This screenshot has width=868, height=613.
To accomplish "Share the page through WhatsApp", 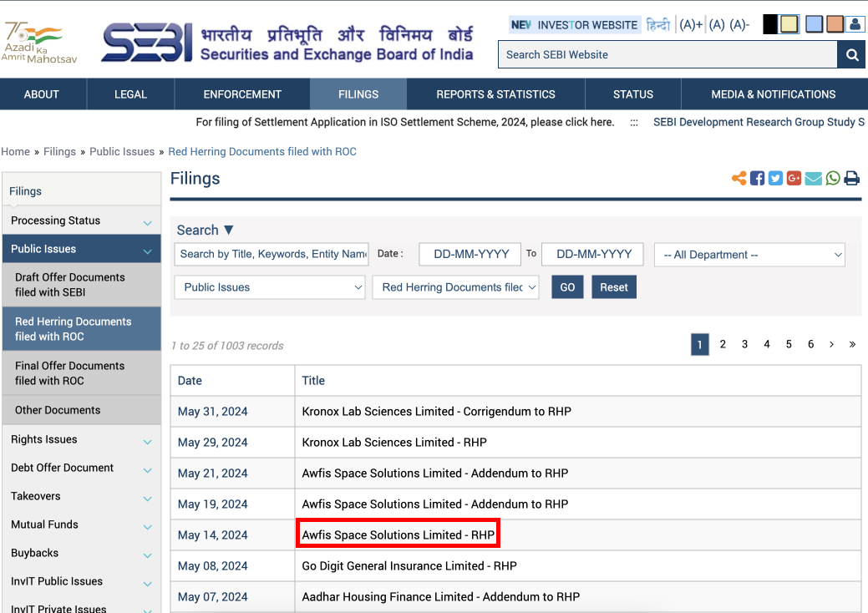I will (x=832, y=178).
